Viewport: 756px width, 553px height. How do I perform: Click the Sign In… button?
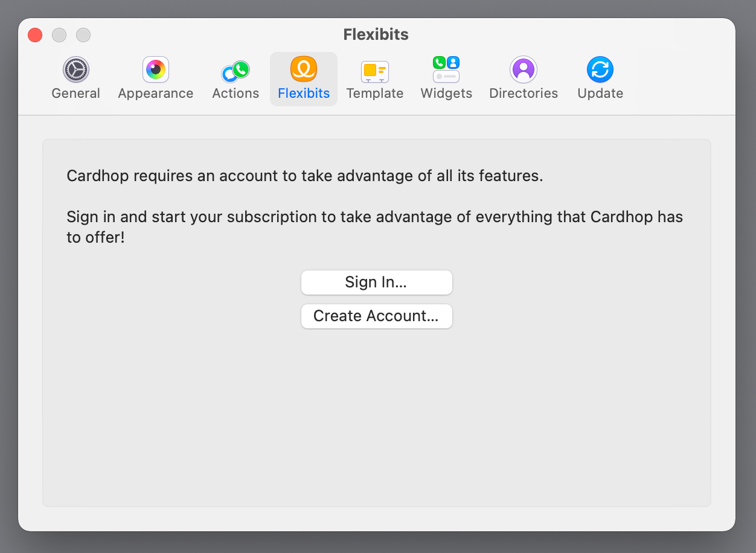pos(377,283)
